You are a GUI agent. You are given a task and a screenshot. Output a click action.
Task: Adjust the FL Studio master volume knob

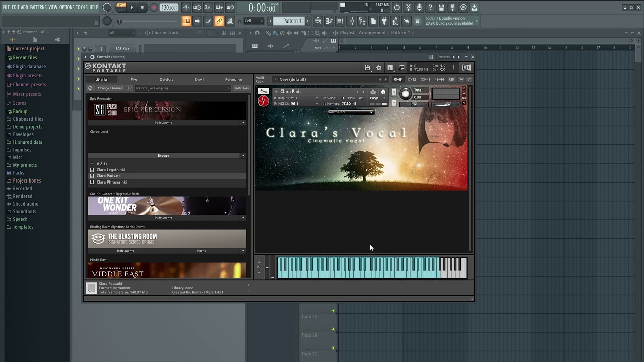[x=107, y=7]
